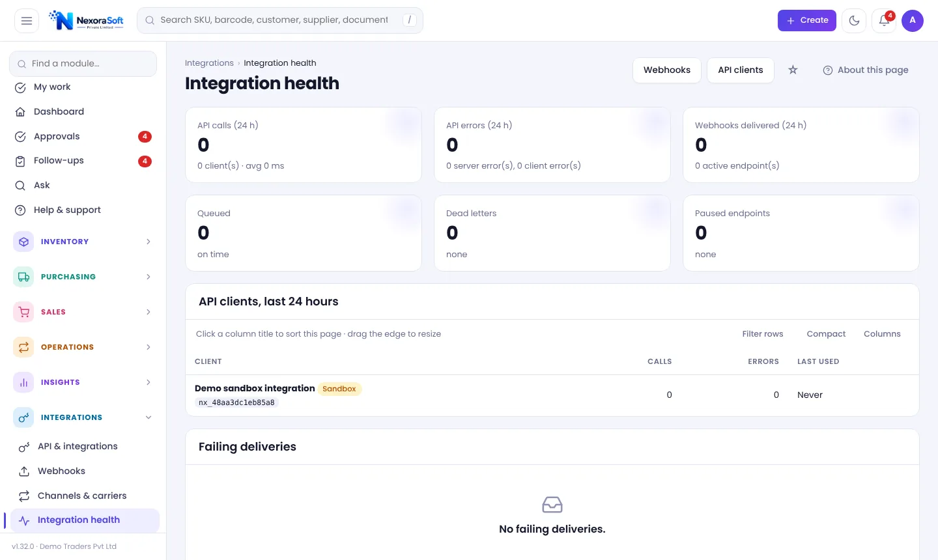Click the Follow-ups badge showing 4
This screenshot has height=560, width=938.
coord(145,161)
